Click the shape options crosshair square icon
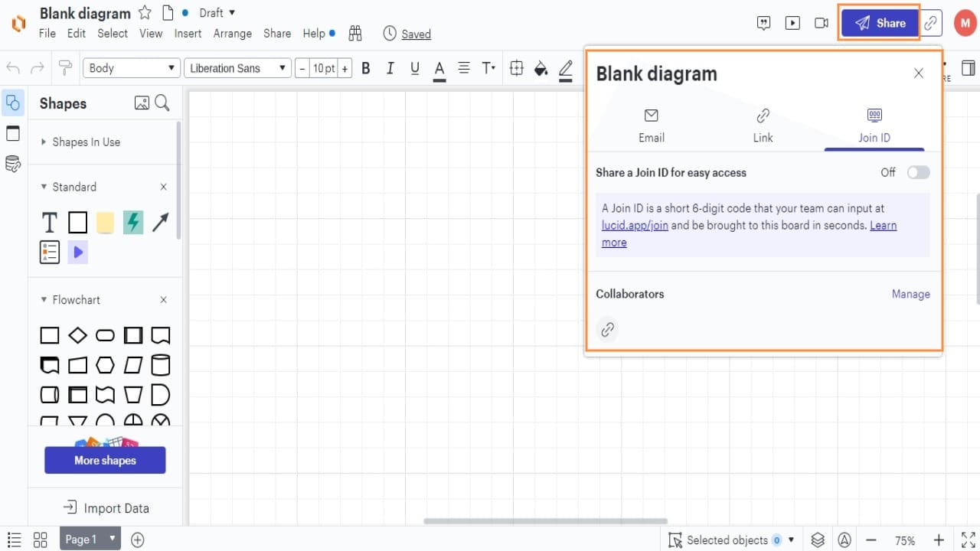This screenshot has height=551, width=980. click(x=517, y=68)
